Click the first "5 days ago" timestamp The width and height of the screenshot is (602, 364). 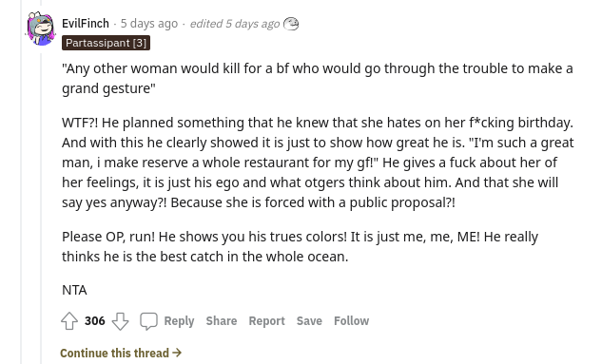pyautogui.click(x=149, y=24)
